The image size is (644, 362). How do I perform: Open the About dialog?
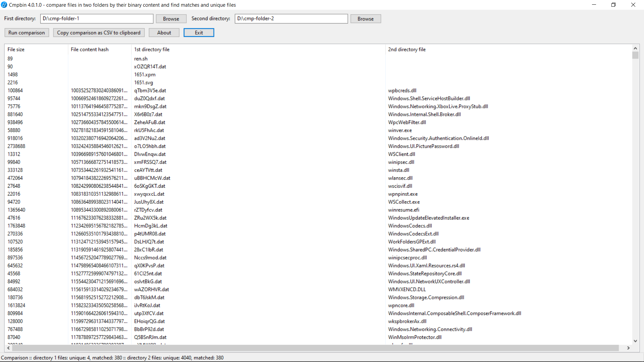pos(164,33)
